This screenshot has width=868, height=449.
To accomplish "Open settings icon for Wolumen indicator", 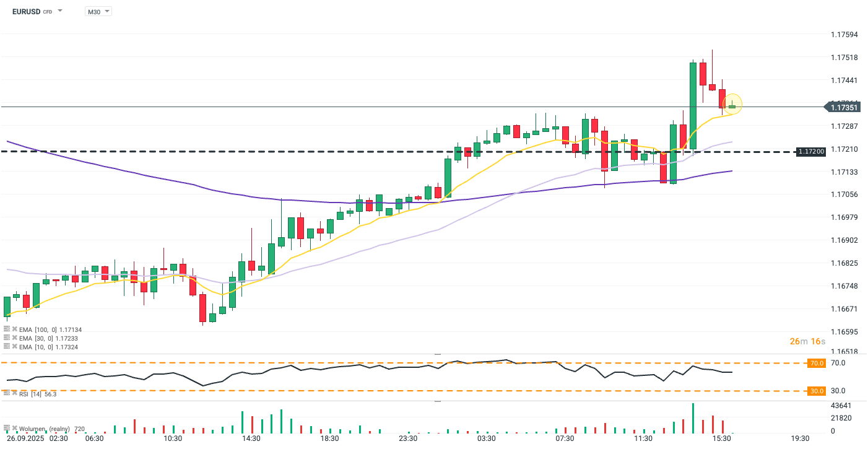I will pyautogui.click(x=6, y=428).
